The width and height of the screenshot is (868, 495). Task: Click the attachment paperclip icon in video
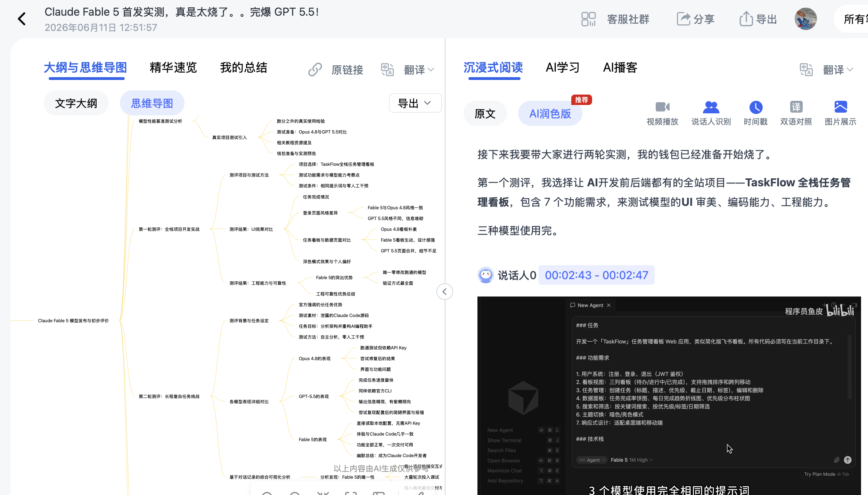(x=837, y=460)
